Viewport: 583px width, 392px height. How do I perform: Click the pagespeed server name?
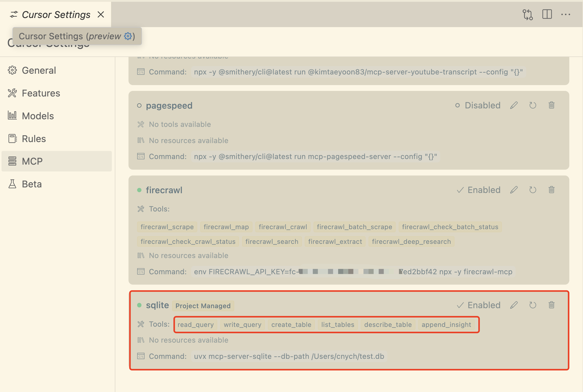(169, 106)
